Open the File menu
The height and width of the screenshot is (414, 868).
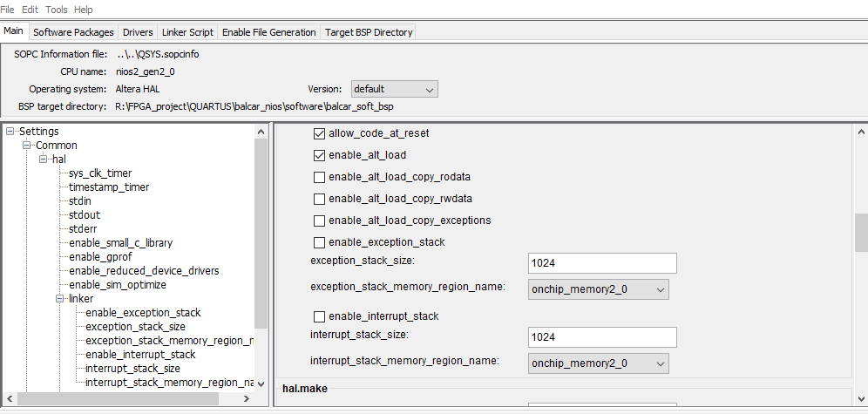point(7,9)
